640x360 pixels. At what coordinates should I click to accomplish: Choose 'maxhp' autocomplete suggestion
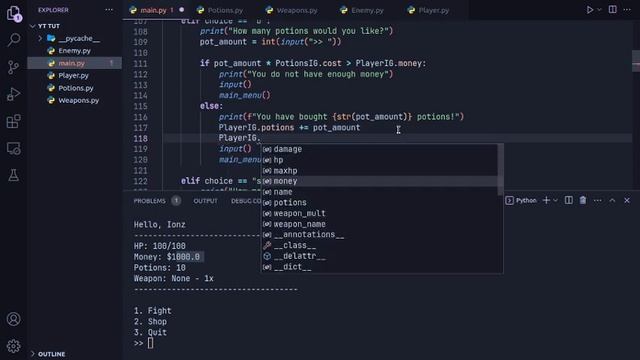click(379, 171)
